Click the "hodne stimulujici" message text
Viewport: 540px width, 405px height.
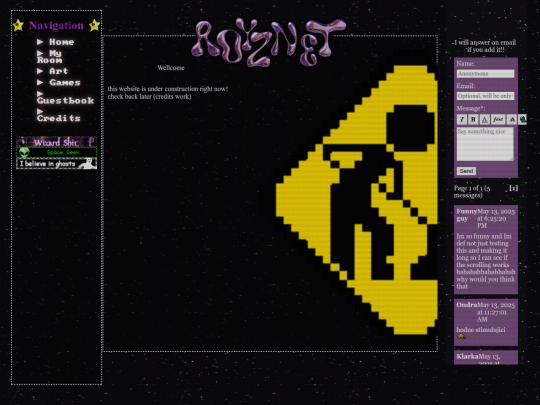[481, 330]
